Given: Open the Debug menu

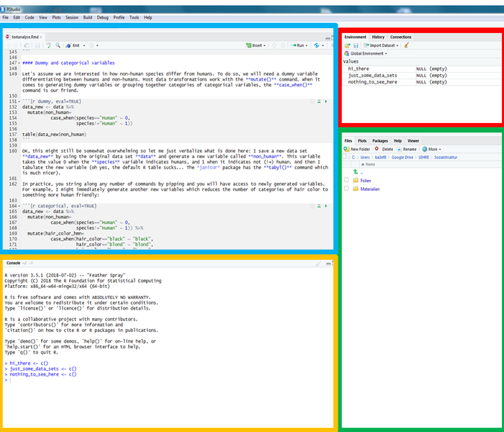Looking at the screenshot, I should (x=103, y=18).
